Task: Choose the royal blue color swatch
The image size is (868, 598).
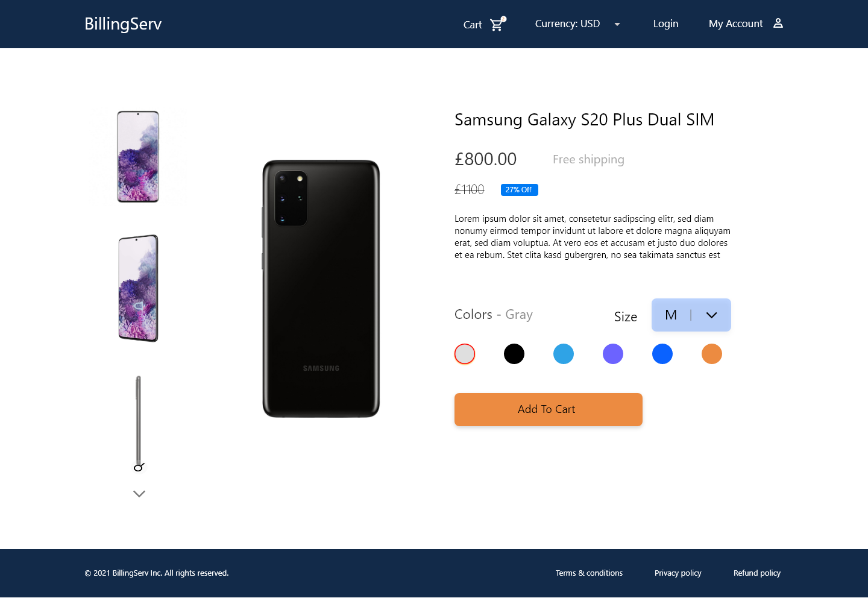Action: pos(662,354)
